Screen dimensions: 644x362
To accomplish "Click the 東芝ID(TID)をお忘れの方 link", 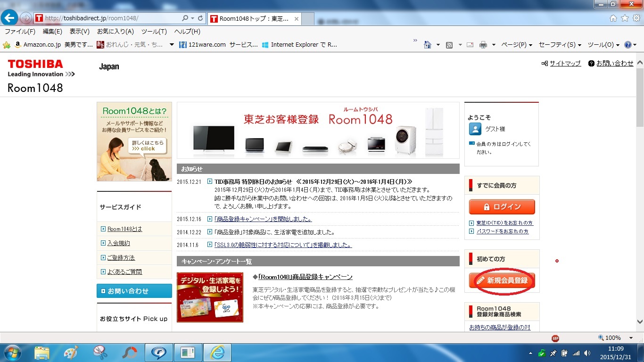I will pos(504,223).
